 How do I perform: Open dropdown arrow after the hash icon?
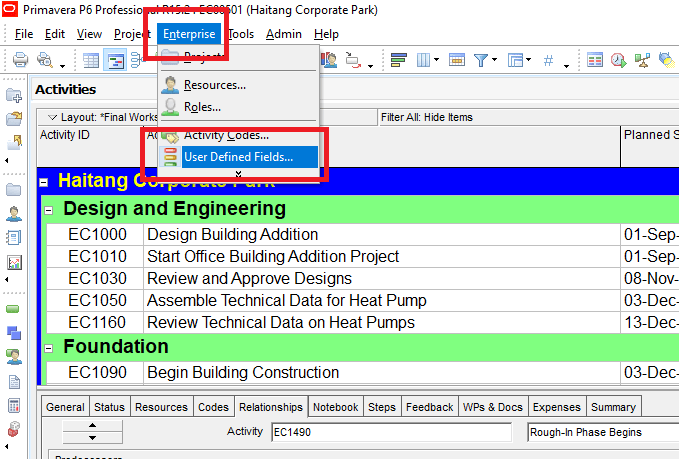click(566, 66)
